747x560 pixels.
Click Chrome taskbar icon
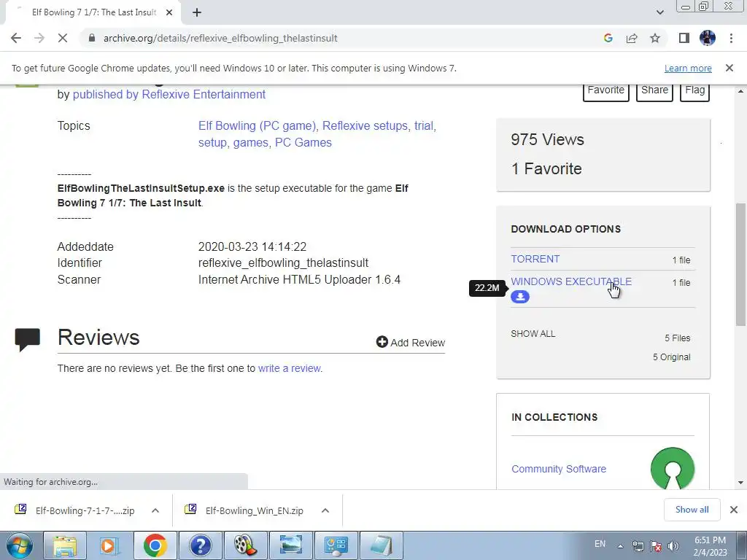click(155, 545)
